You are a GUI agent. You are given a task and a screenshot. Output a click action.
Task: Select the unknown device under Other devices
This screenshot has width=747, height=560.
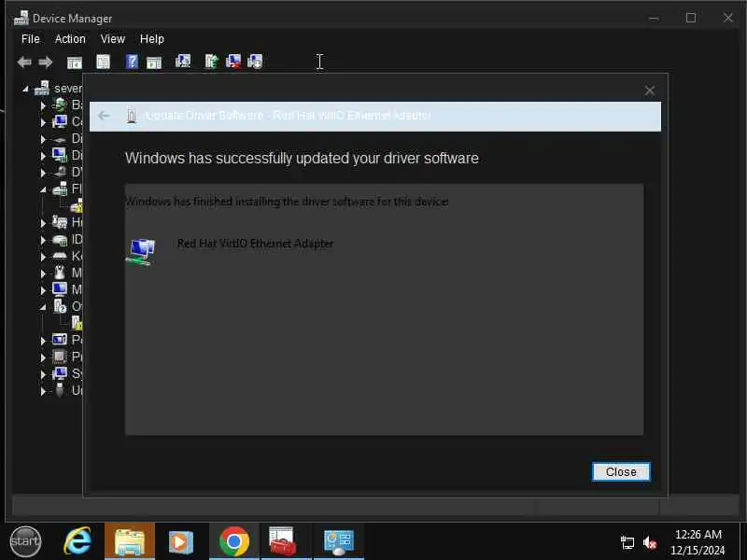pyautogui.click(x=78, y=323)
